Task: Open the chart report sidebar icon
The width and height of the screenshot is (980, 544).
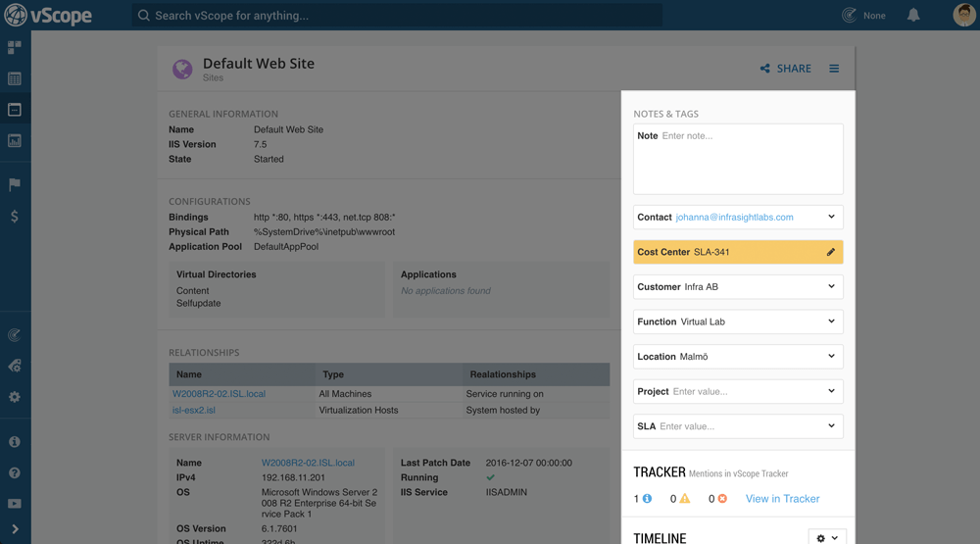Action: [x=15, y=141]
